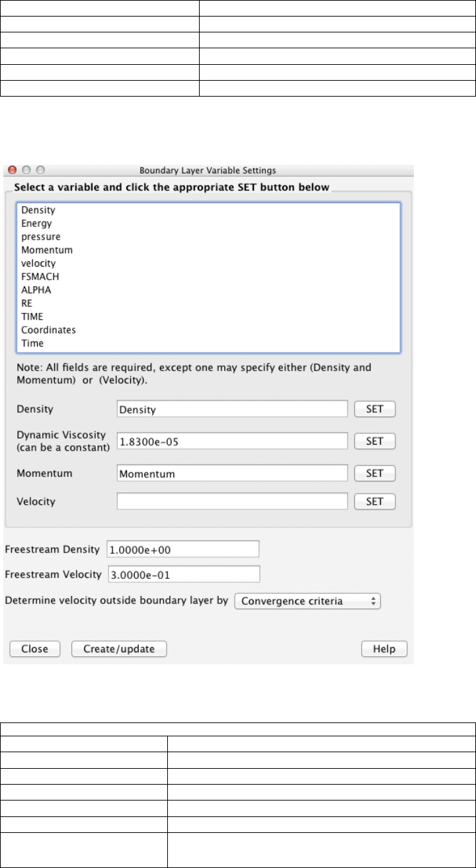Click the Dynamic Viscosity input field
Screen dimensions: 476x868
(x=232, y=441)
